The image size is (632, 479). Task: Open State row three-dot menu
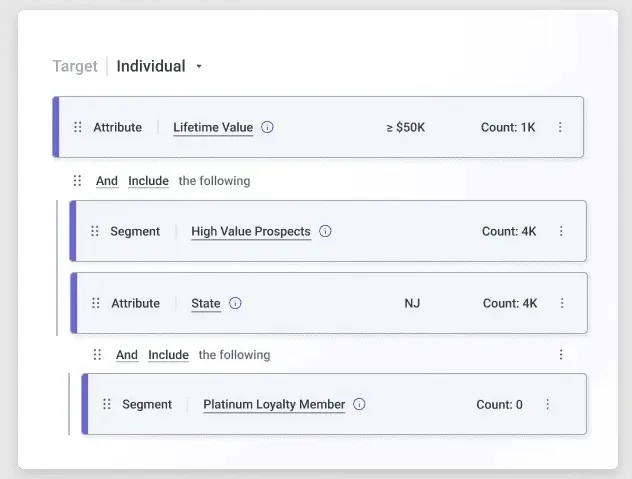561,303
